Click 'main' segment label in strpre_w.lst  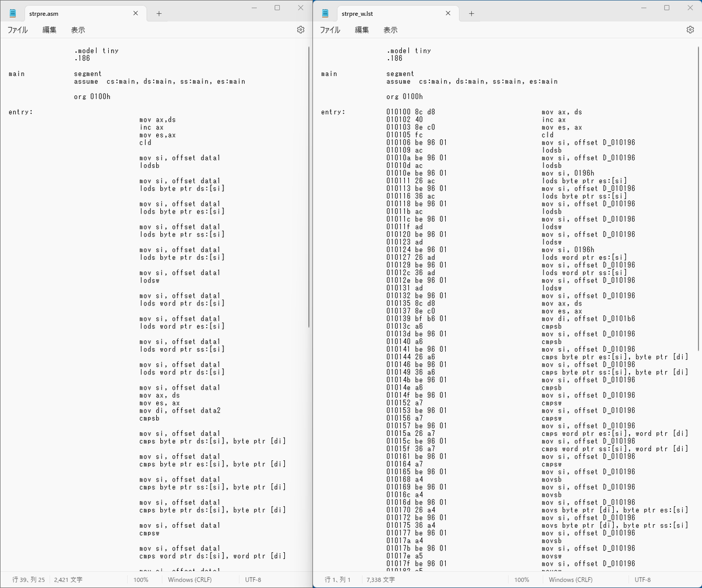click(329, 74)
